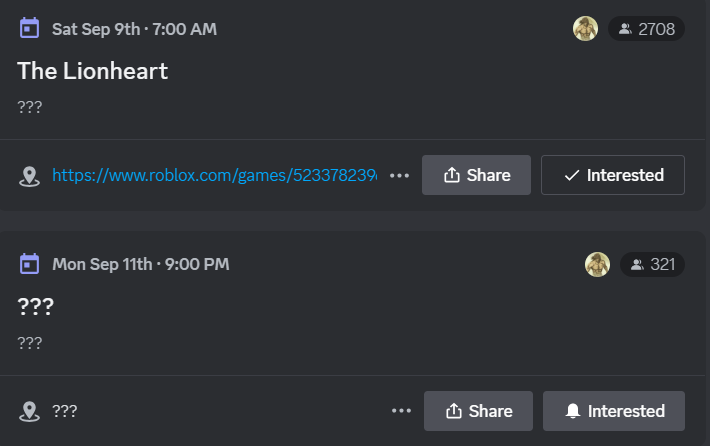Screen dimensions: 710x446
Task: Click the Sat Sep 9th 7:00 AM date
Action: point(134,29)
